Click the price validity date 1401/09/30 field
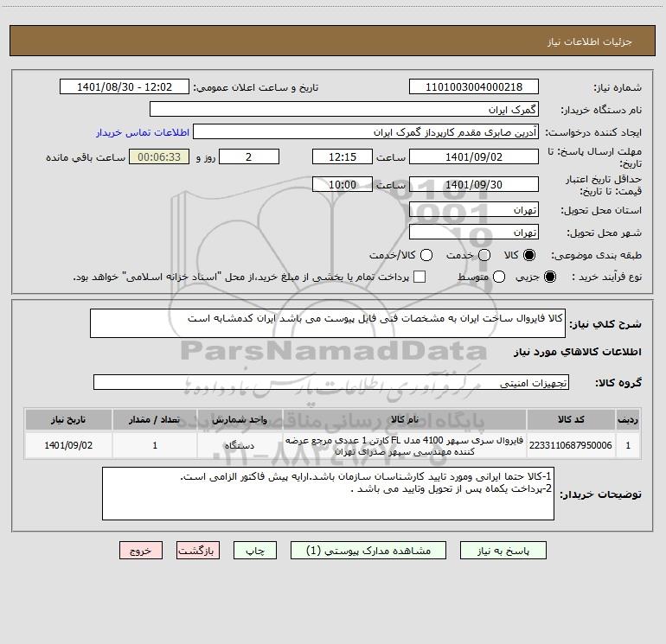The height and width of the screenshot is (644, 666). pyautogui.click(x=474, y=184)
